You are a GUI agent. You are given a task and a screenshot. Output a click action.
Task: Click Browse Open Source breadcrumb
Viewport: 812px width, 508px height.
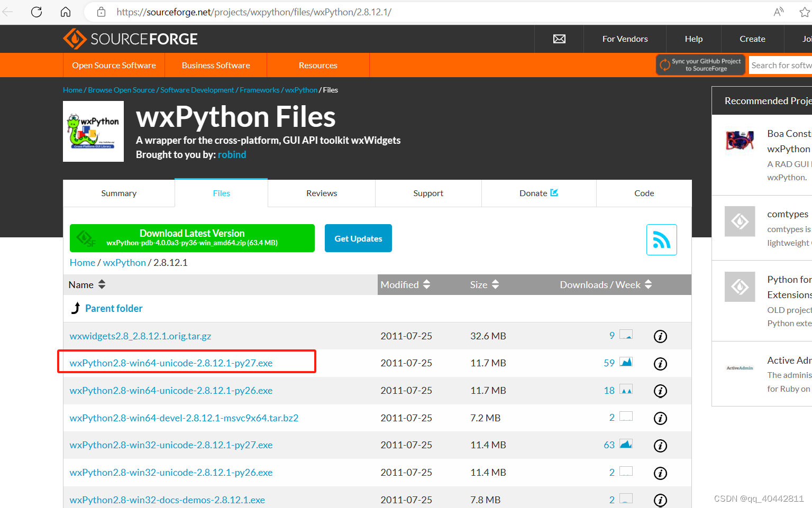tap(122, 90)
